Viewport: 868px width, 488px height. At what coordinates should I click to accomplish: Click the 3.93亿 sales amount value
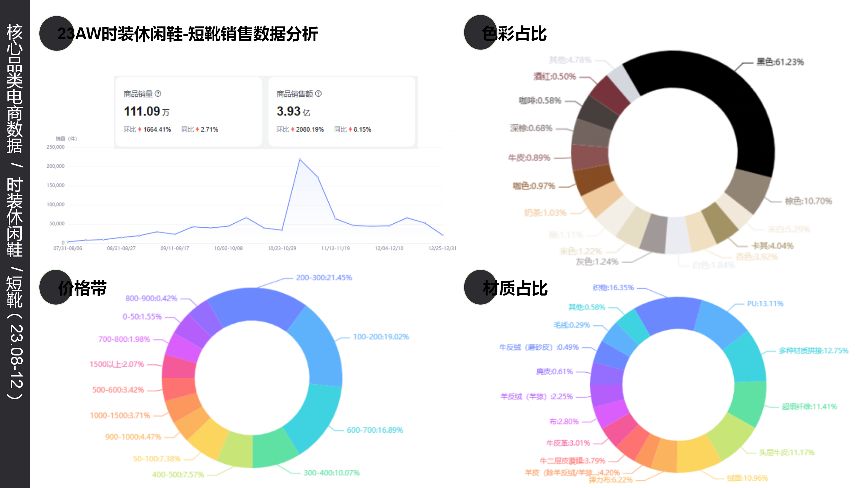(x=293, y=111)
